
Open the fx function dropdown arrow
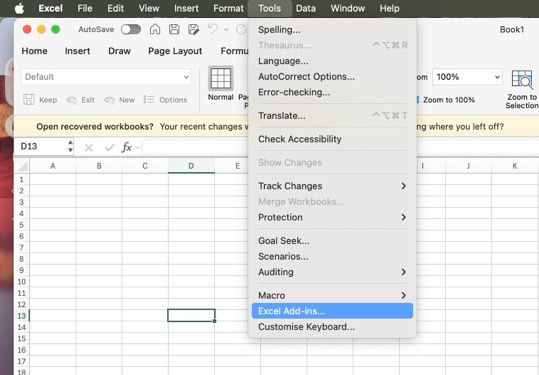[x=138, y=148]
